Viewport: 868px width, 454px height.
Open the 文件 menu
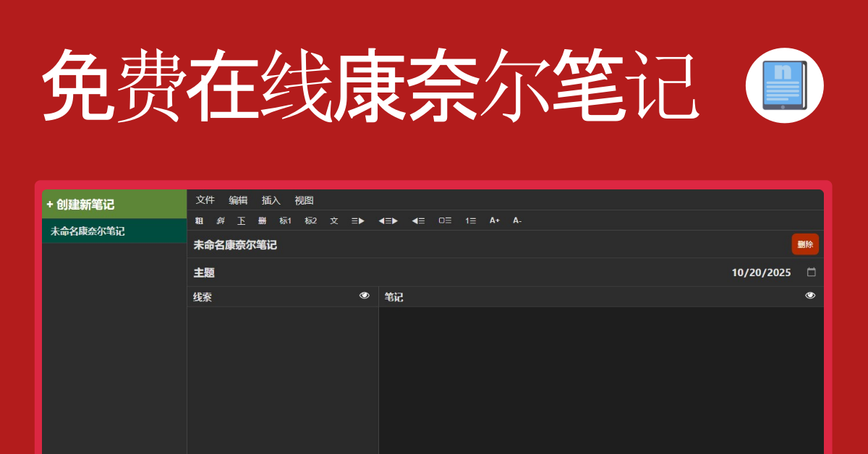[x=205, y=200]
